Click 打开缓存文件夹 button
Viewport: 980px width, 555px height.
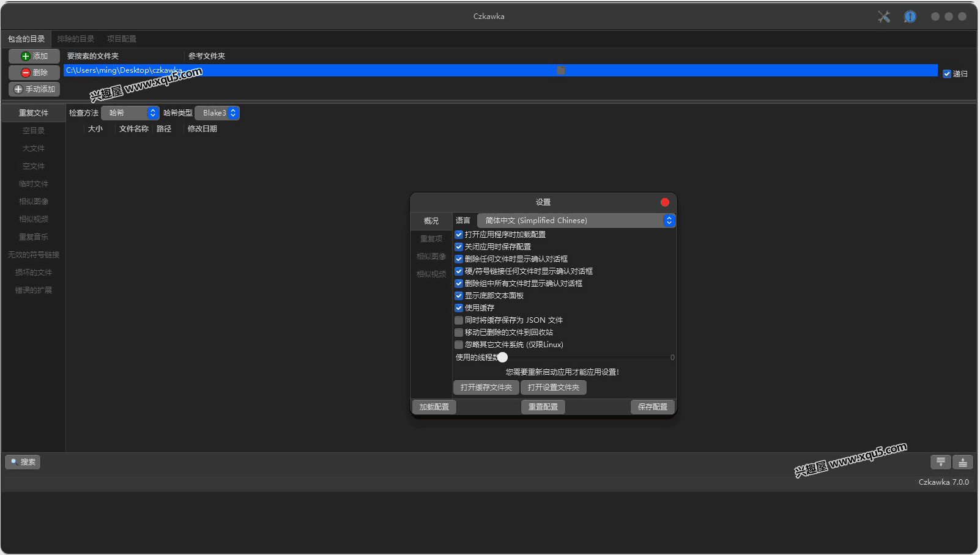486,388
